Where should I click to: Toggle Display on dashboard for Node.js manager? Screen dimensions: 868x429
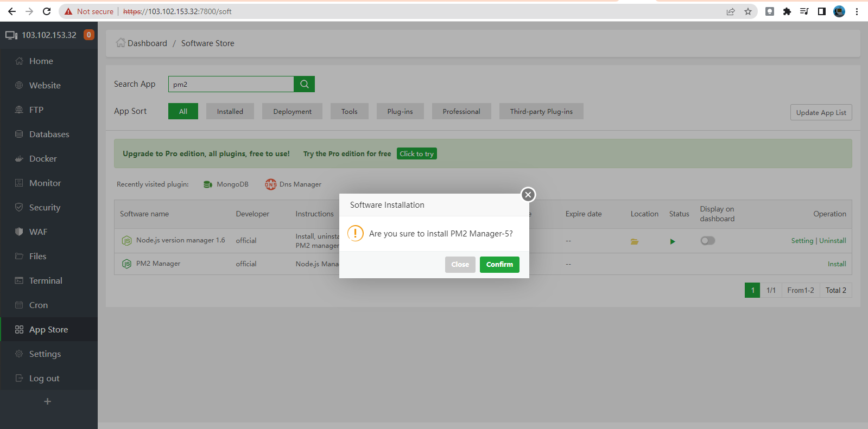tap(707, 241)
